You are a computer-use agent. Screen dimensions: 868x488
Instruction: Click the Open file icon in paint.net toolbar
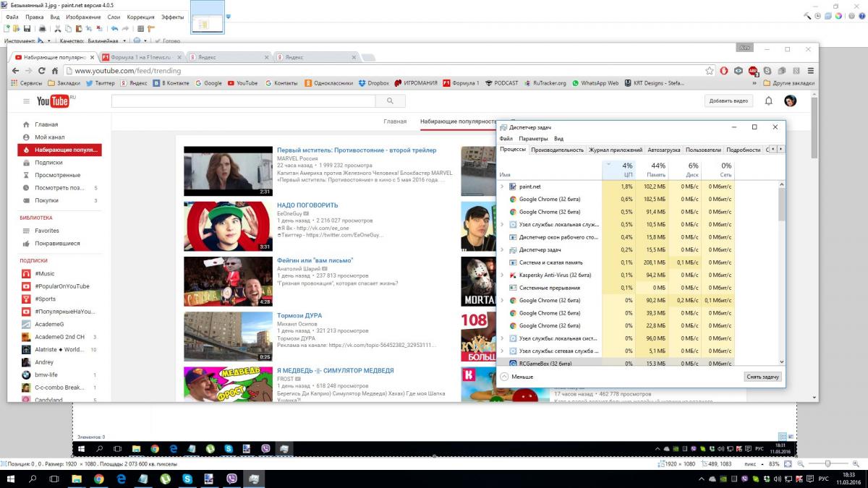[x=17, y=29]
